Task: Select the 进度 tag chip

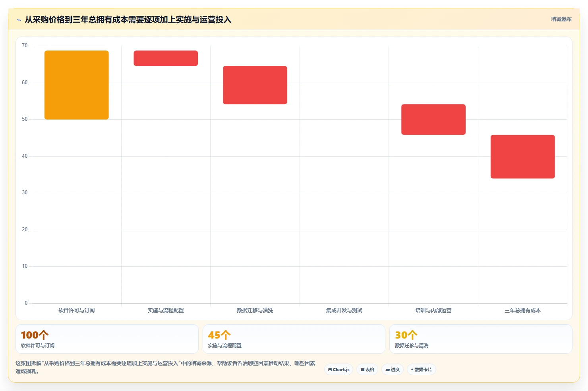Action: tap(393, 370)
